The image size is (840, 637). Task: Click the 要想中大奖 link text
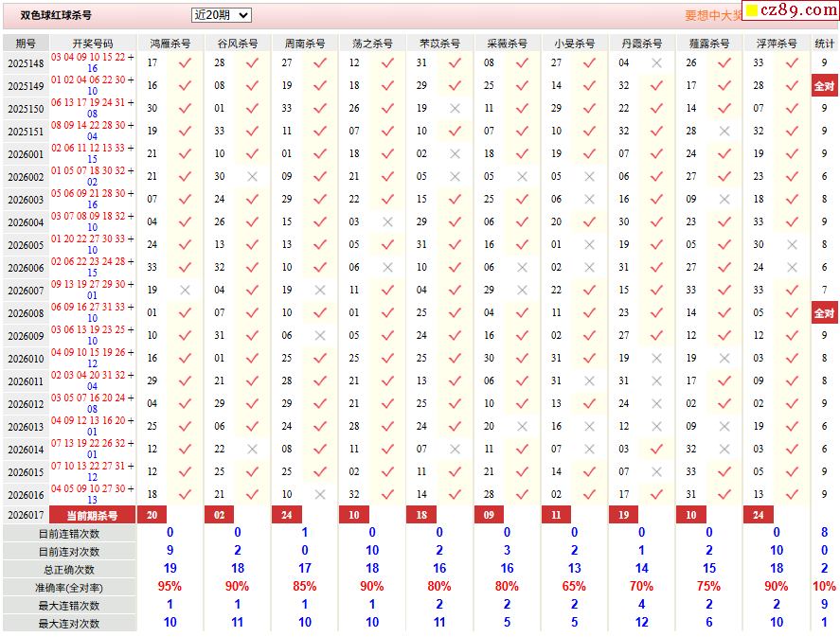(713, 15)
